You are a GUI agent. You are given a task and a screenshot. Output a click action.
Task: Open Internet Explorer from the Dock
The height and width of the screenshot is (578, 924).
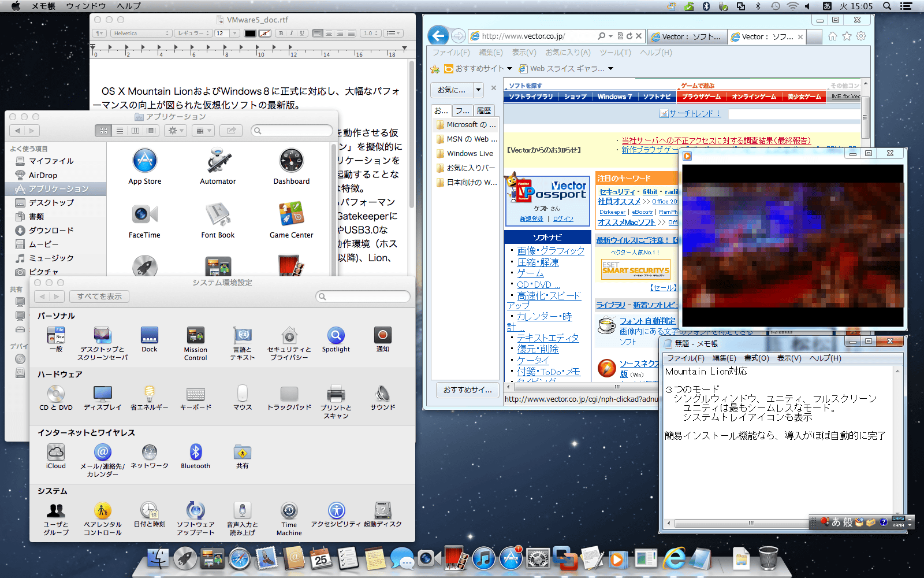point(673,559)
